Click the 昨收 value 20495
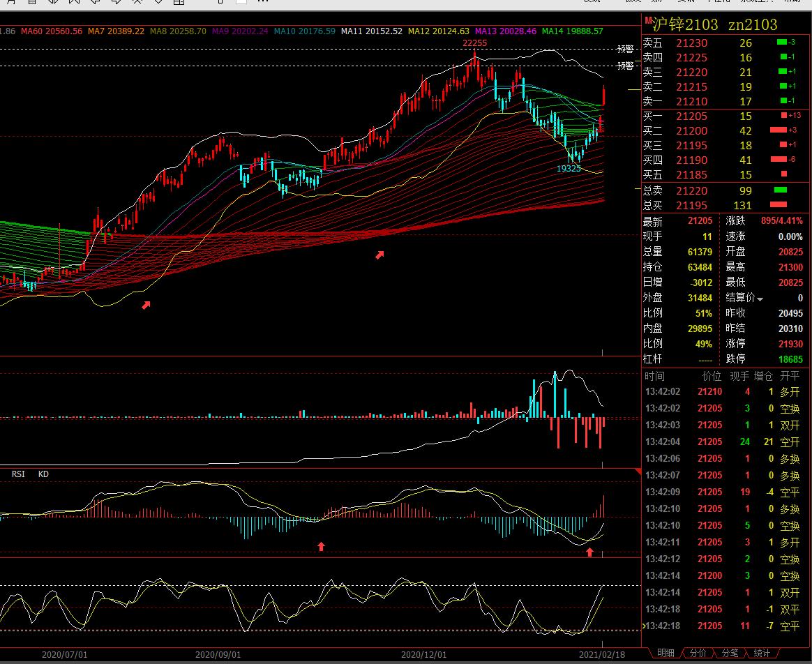The height and width of the screenshot is (664, 812). tap(790, 313)
